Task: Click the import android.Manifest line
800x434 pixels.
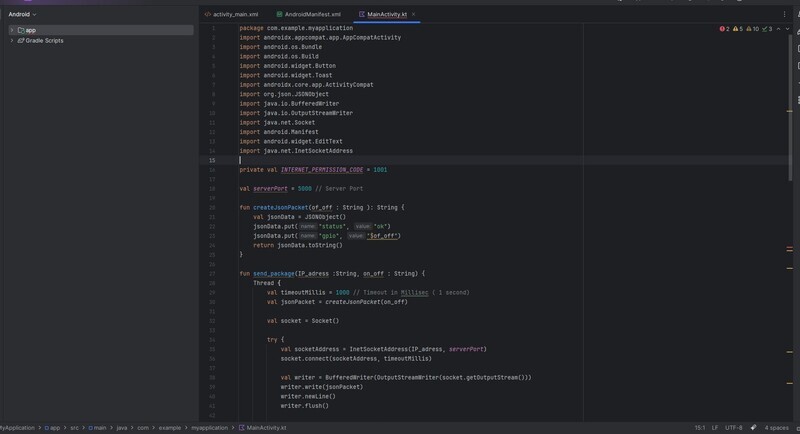Action: [279, 132]
